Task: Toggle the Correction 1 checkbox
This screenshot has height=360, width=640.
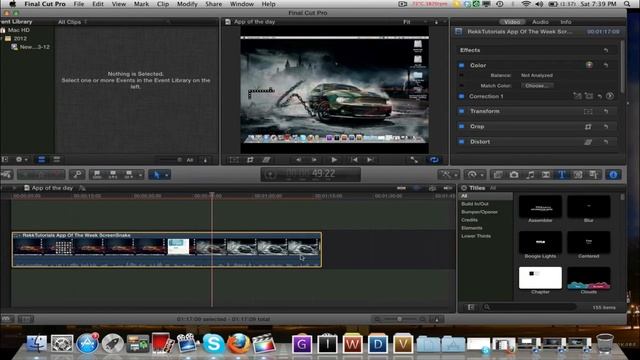Action: click(x=462, y=96)
